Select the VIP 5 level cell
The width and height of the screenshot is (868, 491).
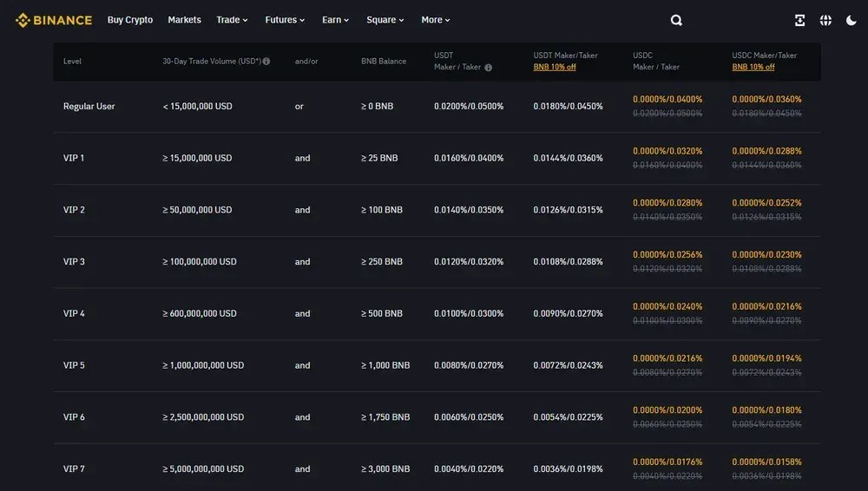click(x=74, y=365)
